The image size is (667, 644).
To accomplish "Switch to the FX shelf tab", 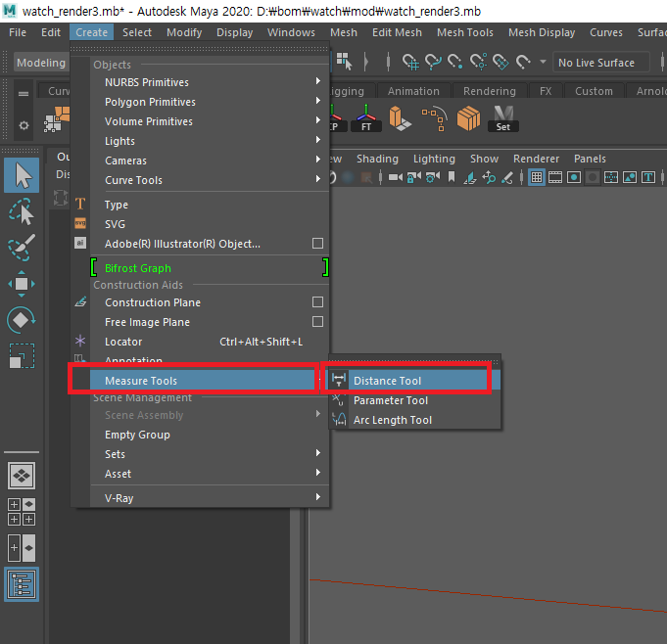I will pos(546,91).
